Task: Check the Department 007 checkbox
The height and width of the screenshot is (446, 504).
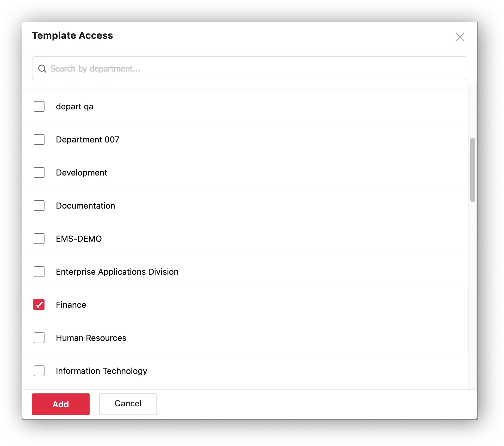Action: [39, 139]
